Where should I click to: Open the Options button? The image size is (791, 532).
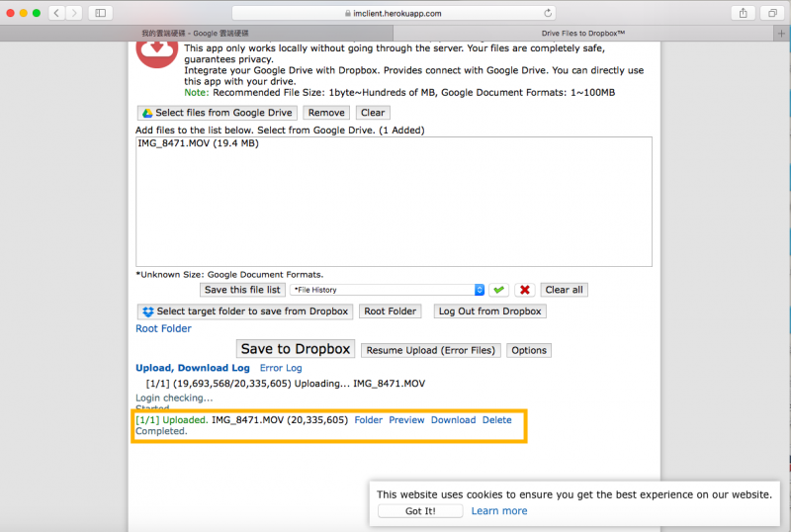529,350
